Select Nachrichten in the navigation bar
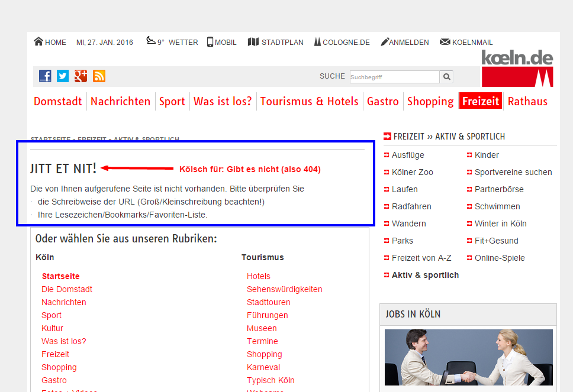Image resolution: width=573 pixels, height=392 pixels. (120, 101)
